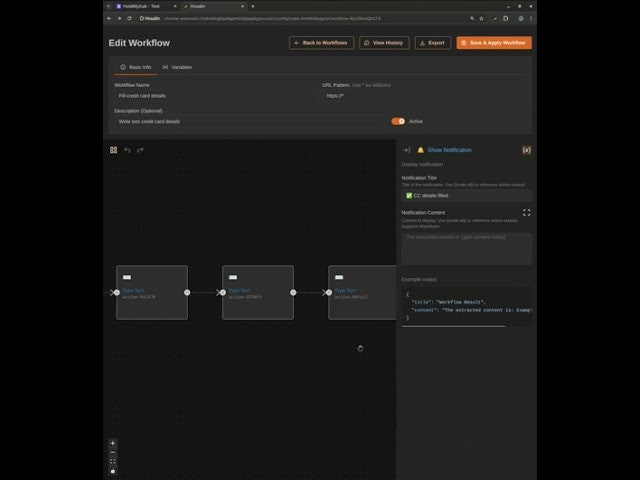
Task: Click keyboard icon on first Type Text node
Action: click(x=127, y=278)
